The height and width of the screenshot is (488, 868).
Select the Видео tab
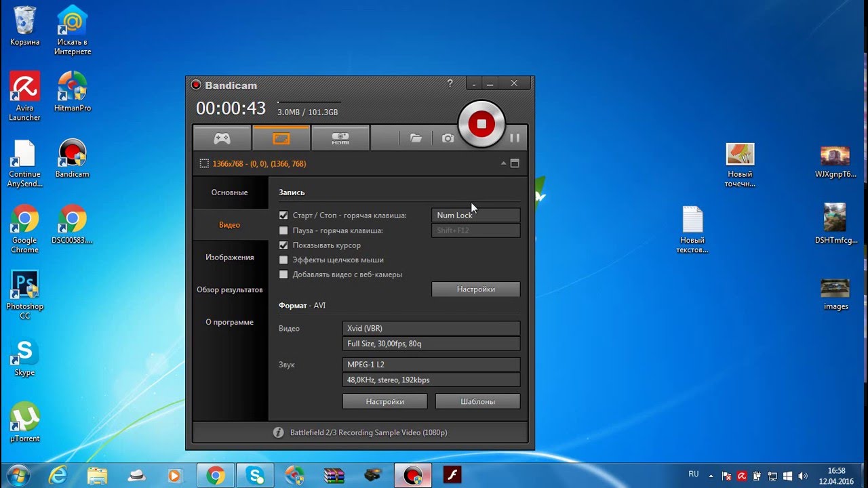click(229, 225)
